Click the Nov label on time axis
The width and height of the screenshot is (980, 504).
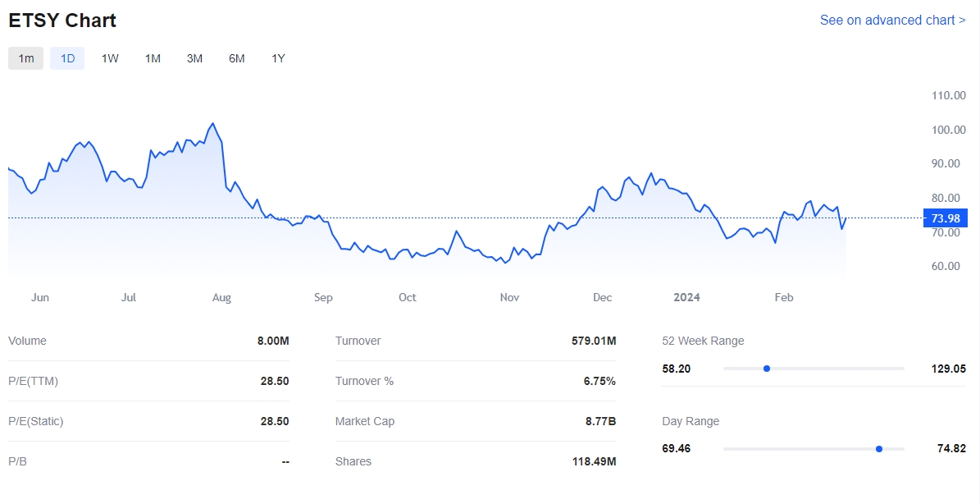click(x=509, y=297)
